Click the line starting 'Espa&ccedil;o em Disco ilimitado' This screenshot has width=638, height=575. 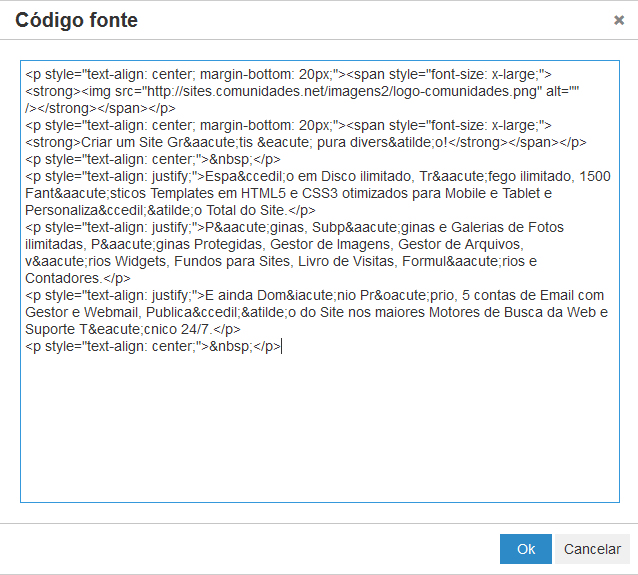[318, 176]
